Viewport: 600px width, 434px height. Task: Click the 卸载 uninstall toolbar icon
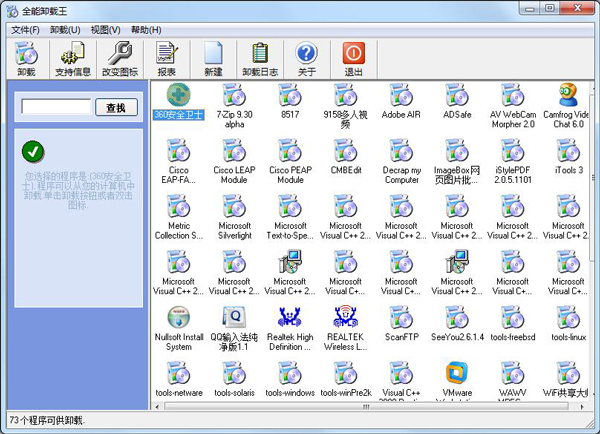point(26,58)
